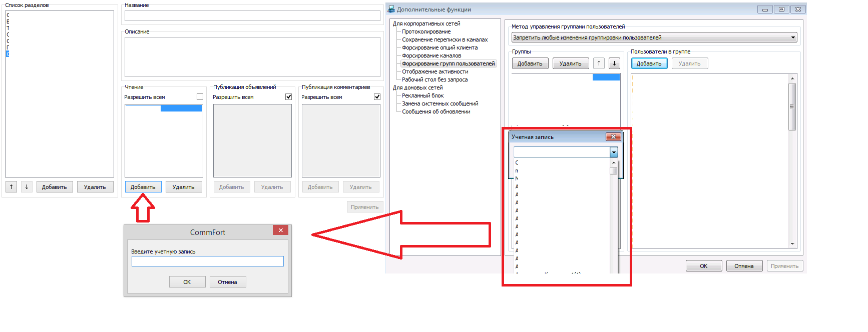Screen dimensions: 868x332
Task: Open Форсирование каналов in the tree
Action: click(431, 55)
